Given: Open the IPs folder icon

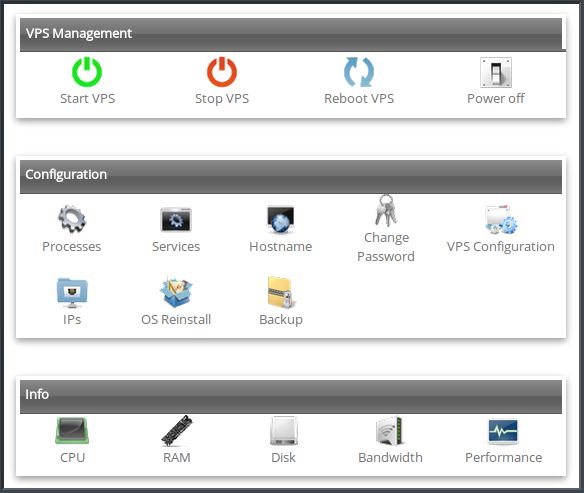Looking at the screenshot, I should (x=72, y=292).
